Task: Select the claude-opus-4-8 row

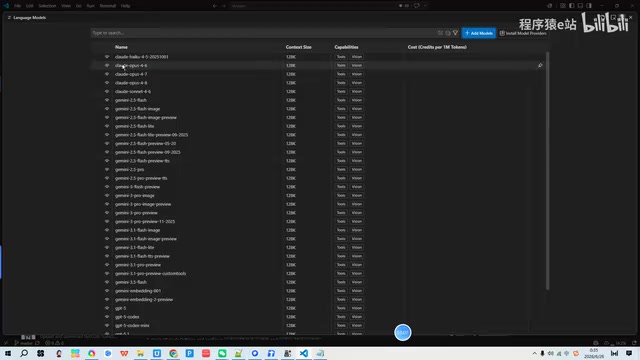Action: 318,83
